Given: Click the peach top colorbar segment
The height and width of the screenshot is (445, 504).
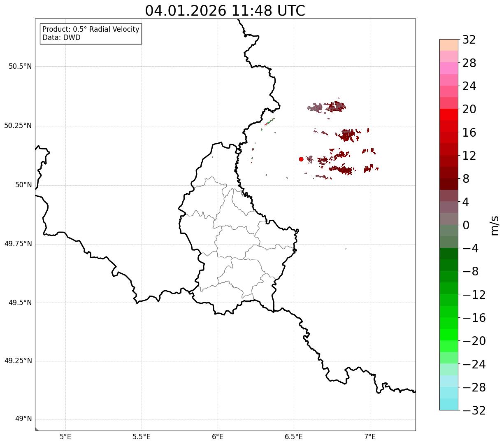Looking at the screenshot, I should coord(449,45).
